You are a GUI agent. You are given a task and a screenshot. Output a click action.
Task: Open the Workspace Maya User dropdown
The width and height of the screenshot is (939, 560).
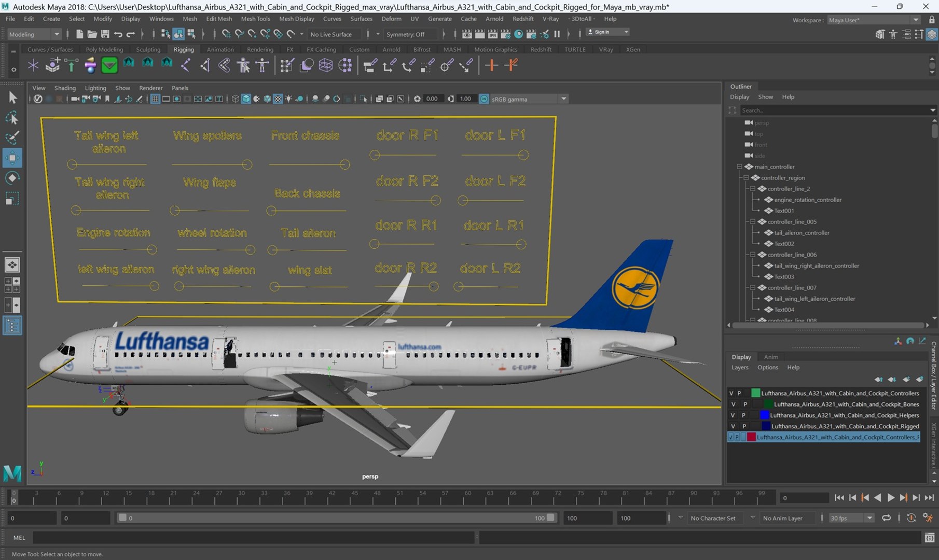(873, 20)
